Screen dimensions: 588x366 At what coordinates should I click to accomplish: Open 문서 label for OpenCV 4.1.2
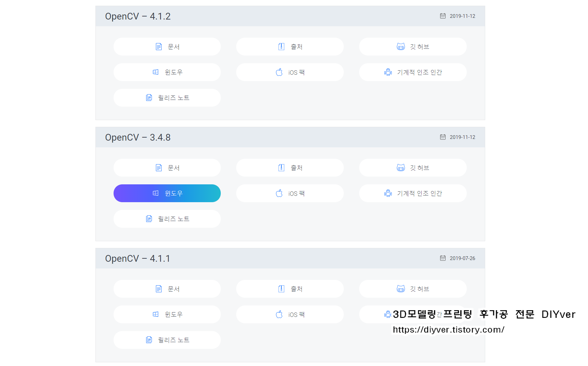coord(174,47)
